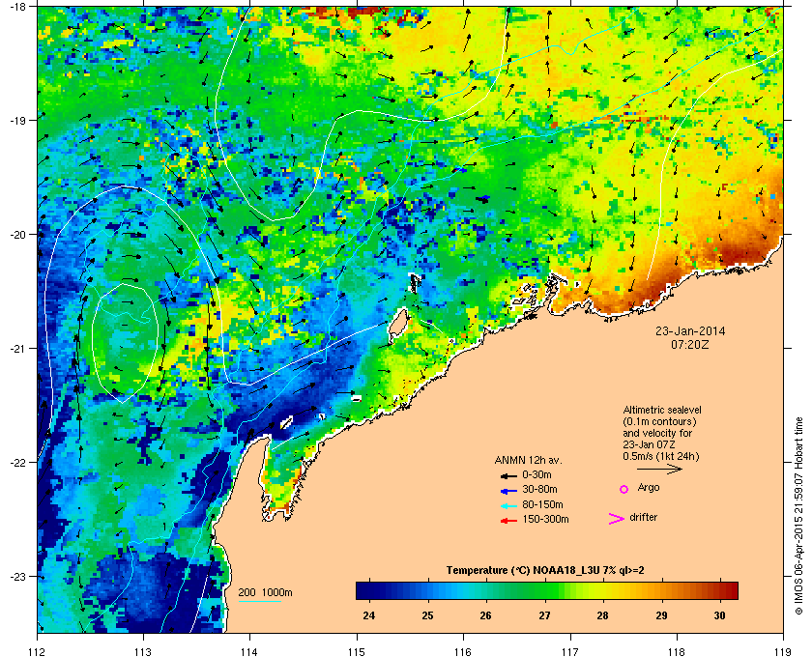Click the red 150-300m legend arrow

(508, 521)
